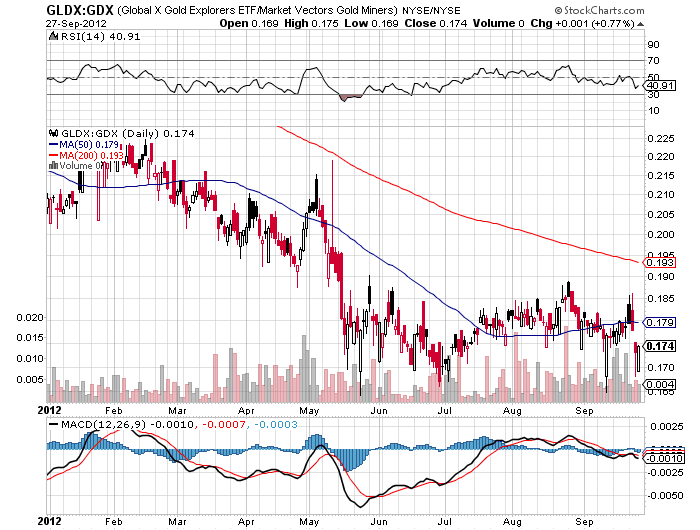The height and width of the screenshot is (530, 700).
Task: Click the 0.005 volume scale label
Action: tap(30, 380)
